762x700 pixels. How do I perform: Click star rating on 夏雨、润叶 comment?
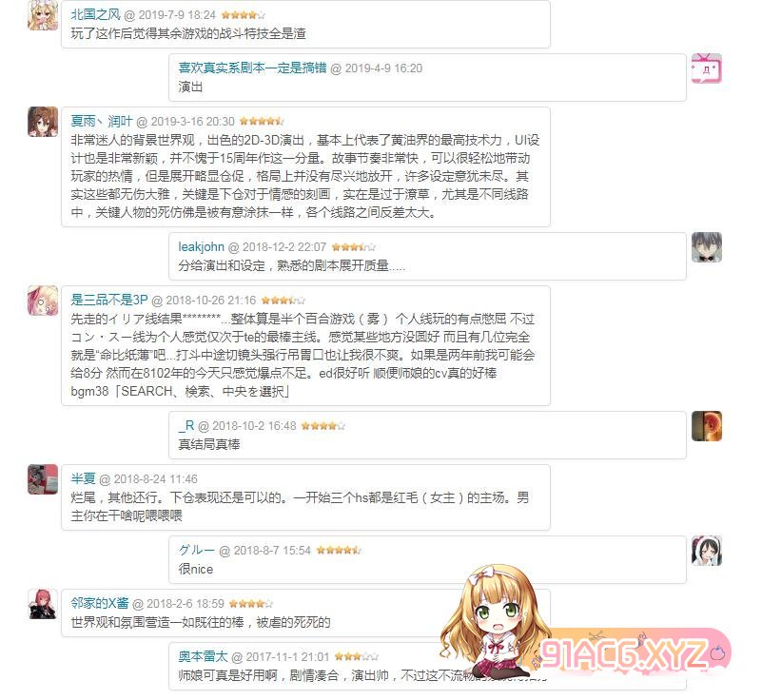(x=262, y=122)
